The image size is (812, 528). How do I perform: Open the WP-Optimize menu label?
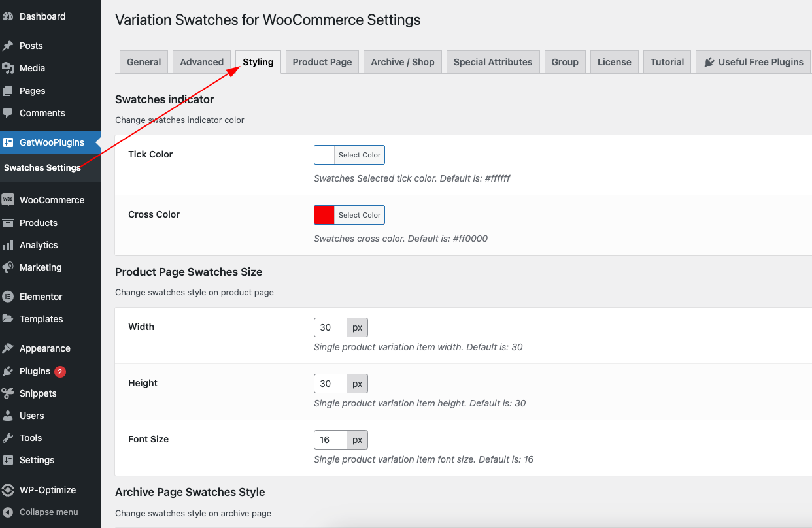coord(48,490)
